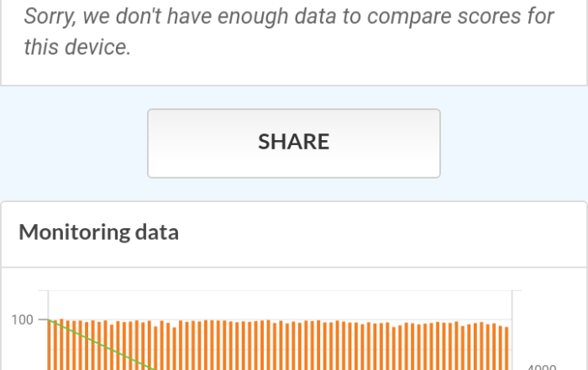The image size is (588, 370).
Task: Click the light blue area right of SHARE
Action: (513, 143)
